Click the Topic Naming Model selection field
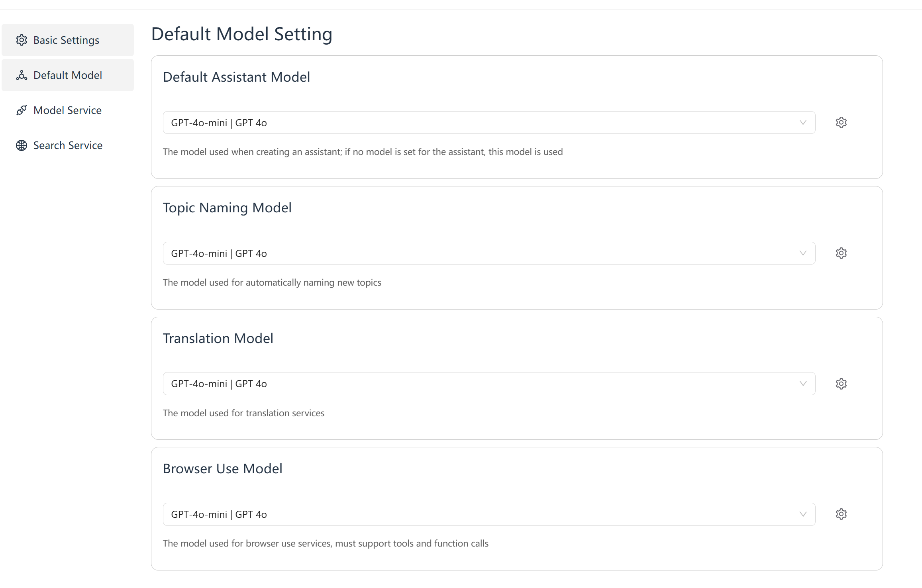This screenshot has height=588, width=922. tap(489, 253)
